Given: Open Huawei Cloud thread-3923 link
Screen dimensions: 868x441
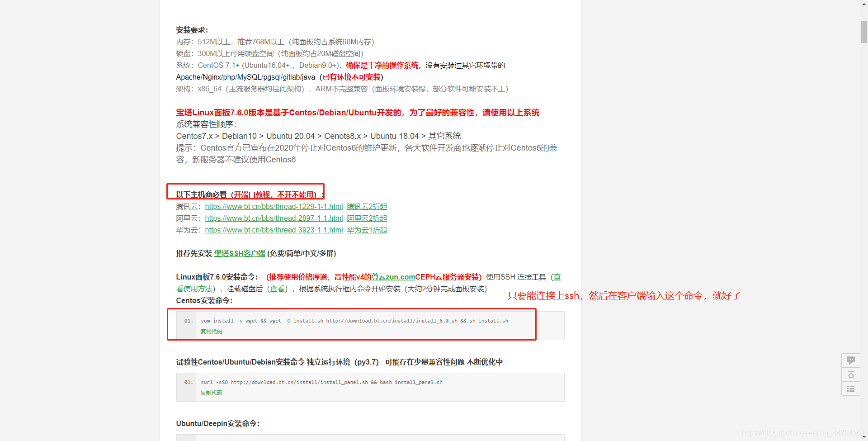Looking at the screenshot, I should coord(274,230).
